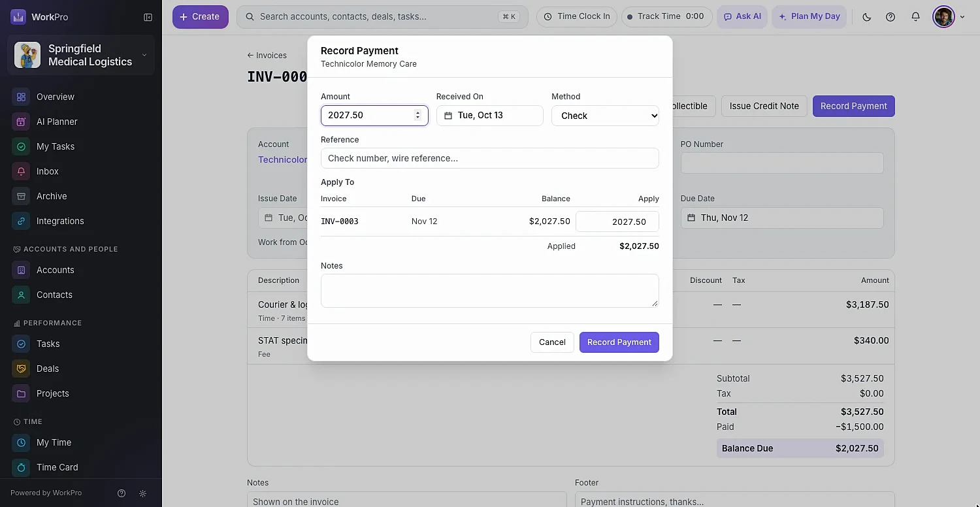The image size is (980, 507).
Task: Open the Due Date picker on invoice
Action: 782,218
